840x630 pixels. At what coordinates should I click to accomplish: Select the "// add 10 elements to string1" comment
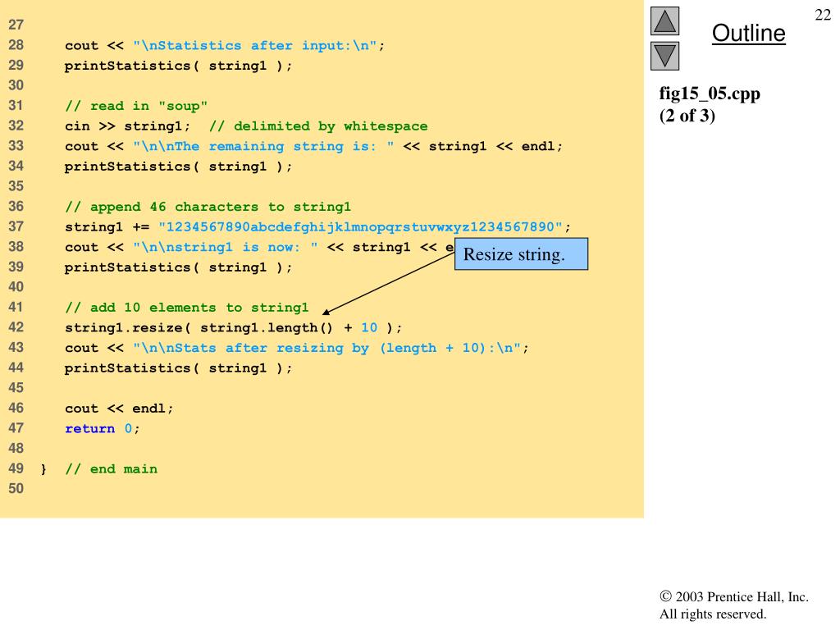[186, 308]
